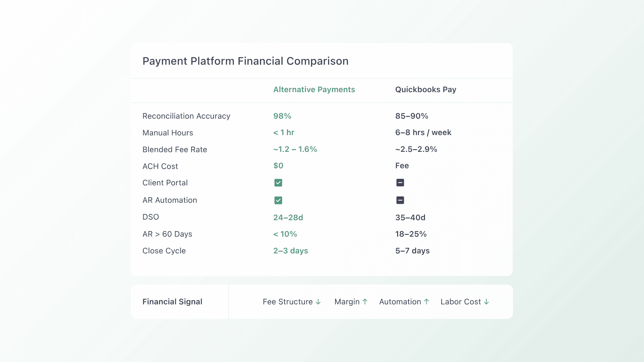Select the Quickbooks Pay column header
Viewport: 644px width, 362px height.
pos(426,89)
